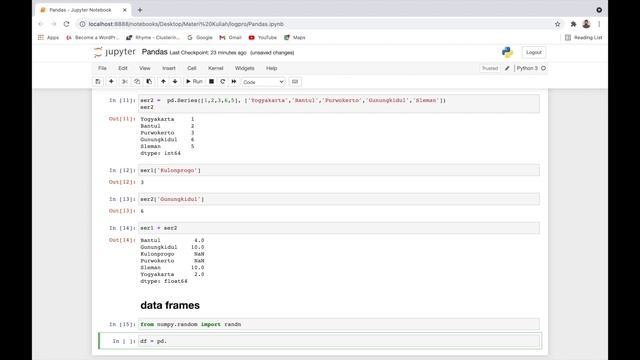Screen dimensions: 640x360
Task: Click the Logout button
Action: 533,52
